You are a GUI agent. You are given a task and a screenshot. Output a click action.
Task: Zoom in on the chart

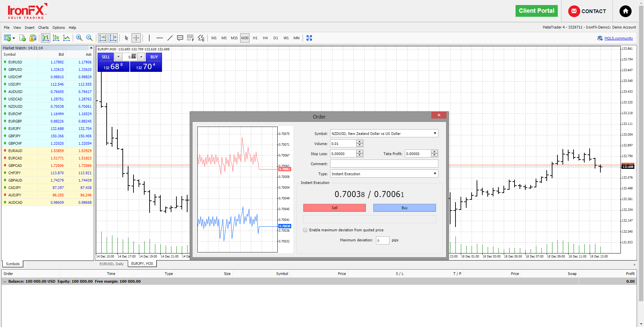(79, 38)
